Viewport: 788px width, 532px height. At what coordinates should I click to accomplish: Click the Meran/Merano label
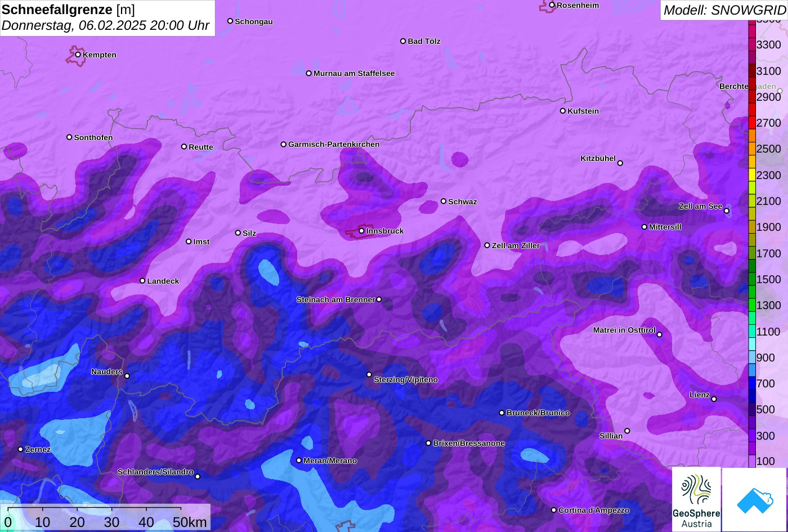click(x=330, y=461)
